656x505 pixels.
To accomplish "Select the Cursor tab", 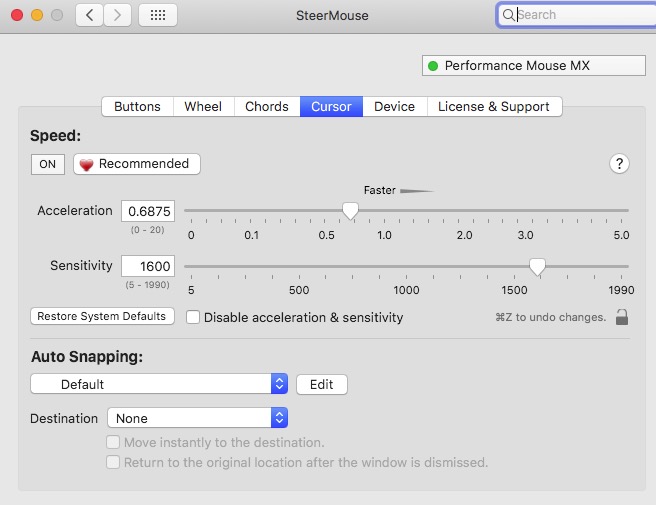I will point(331,107).
